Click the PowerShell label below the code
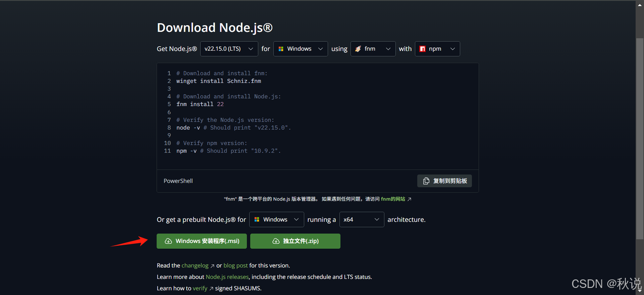Viewport: 644px width, 295px height. (178, 181)
